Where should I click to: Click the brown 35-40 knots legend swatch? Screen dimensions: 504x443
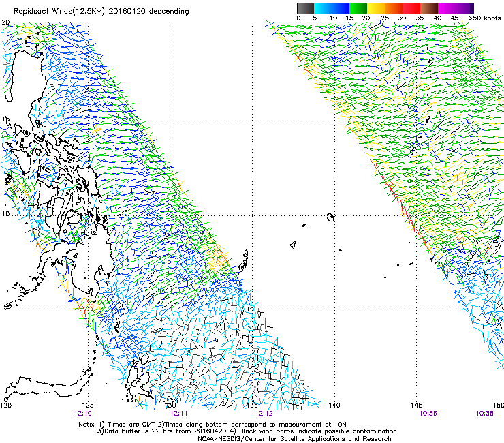click(x=429, y=8)
